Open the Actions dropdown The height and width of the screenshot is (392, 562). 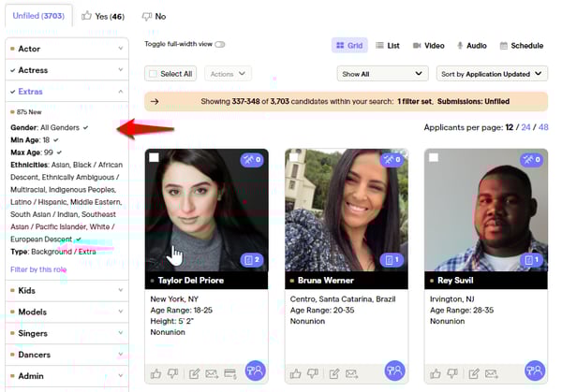[228, 74]
